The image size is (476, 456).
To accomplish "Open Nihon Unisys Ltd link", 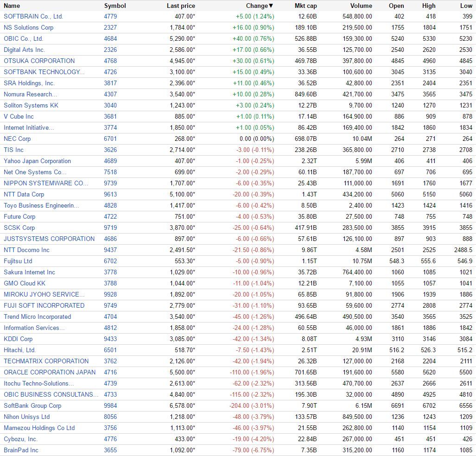I will pyautogui.click(x=27, y=417).
